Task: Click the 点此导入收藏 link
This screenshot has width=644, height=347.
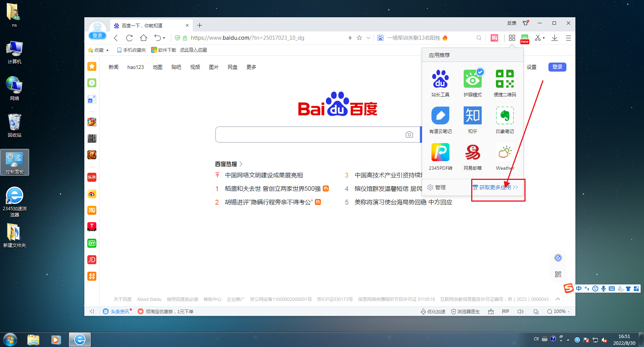Action: (x=193, y=50)
